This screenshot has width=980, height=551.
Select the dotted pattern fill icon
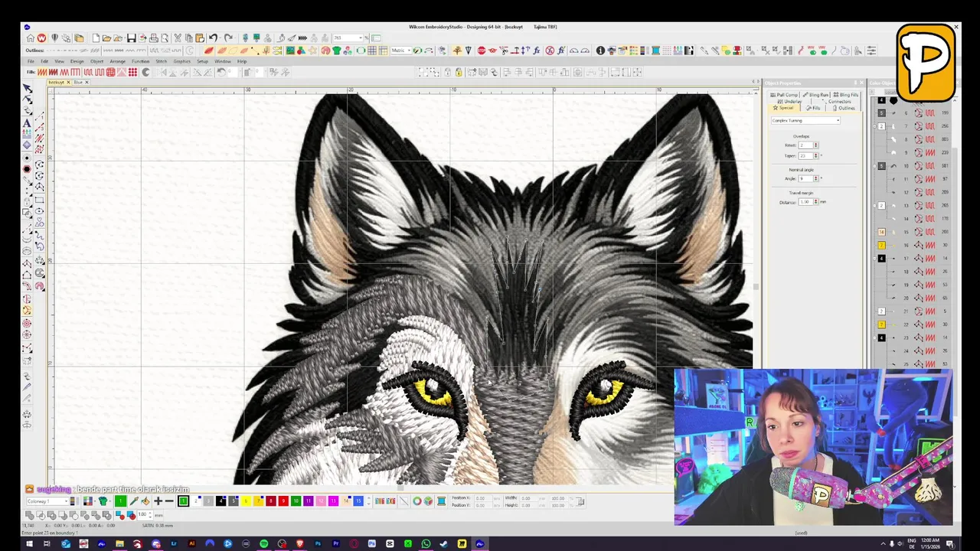pos(132,72)
